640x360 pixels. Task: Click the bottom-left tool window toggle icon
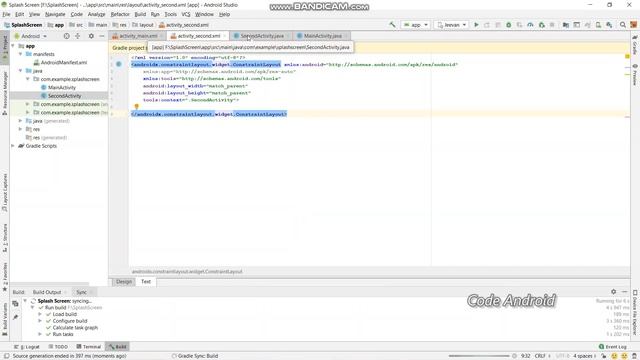(x=7, y=356)
